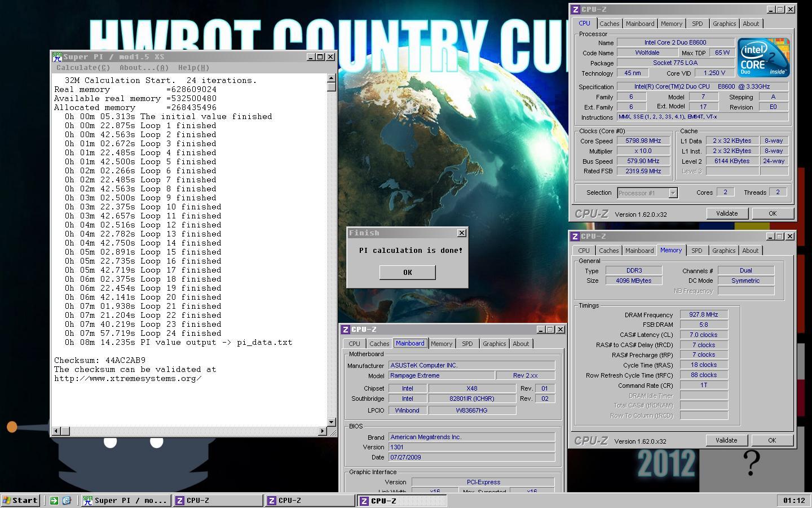Switch to Super PI taskbar button
Image resolution: width=812 pixels, height=508 pixels.
click(x=125, y=500)
